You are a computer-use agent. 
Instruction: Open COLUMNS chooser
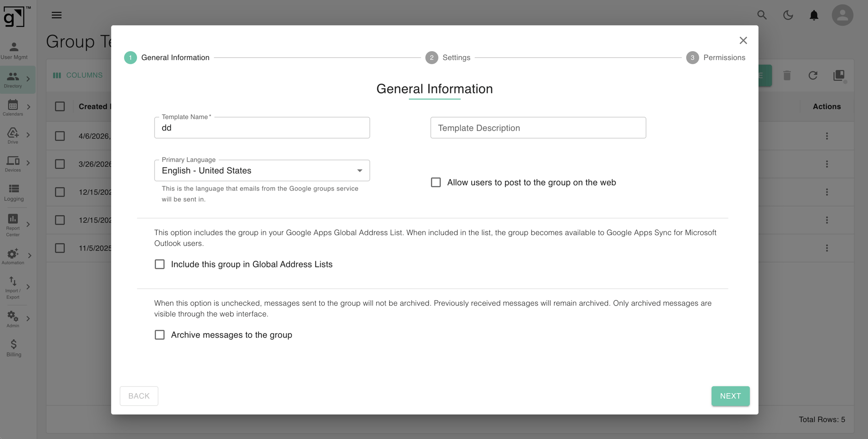[x=78, y=75]
